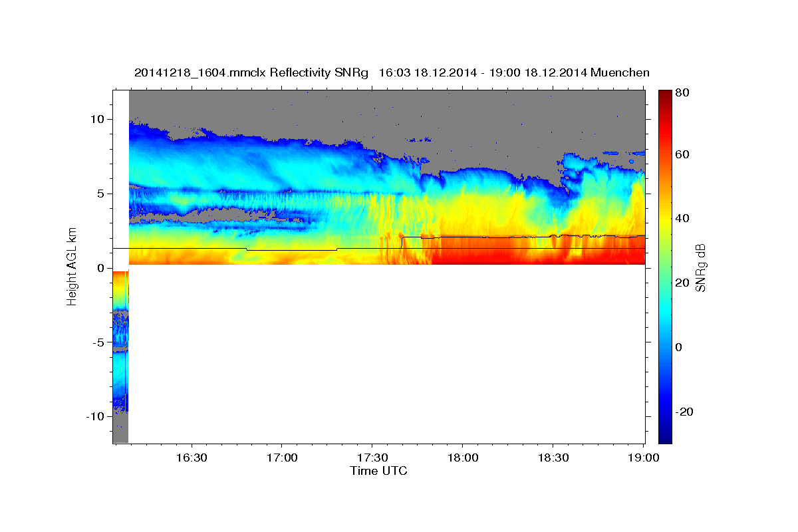Click the 16:30 time axis label
The width and height of the screenshot is (798, 532).
[x=192, y=458]
